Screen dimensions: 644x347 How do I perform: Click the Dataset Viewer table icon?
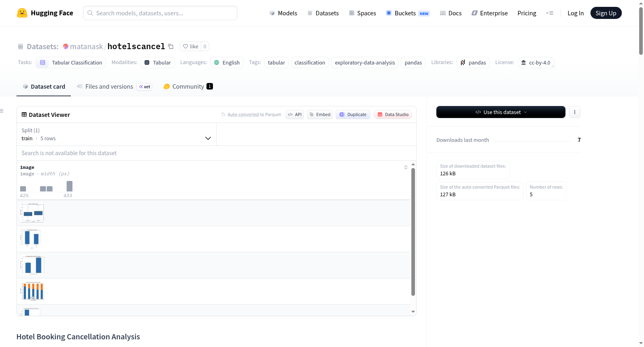click(x=24, y=115)
